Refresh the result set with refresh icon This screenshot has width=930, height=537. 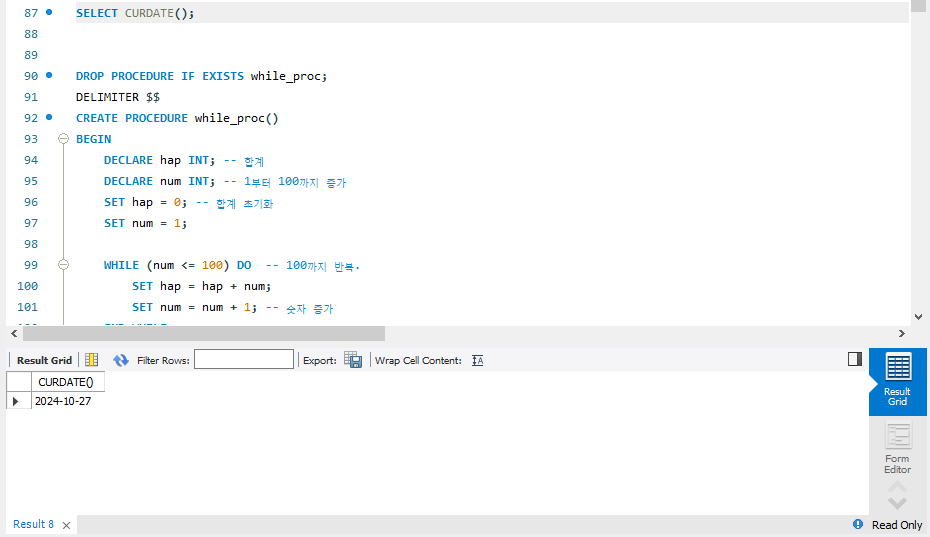pyautogui.click(x=121, y=360)
